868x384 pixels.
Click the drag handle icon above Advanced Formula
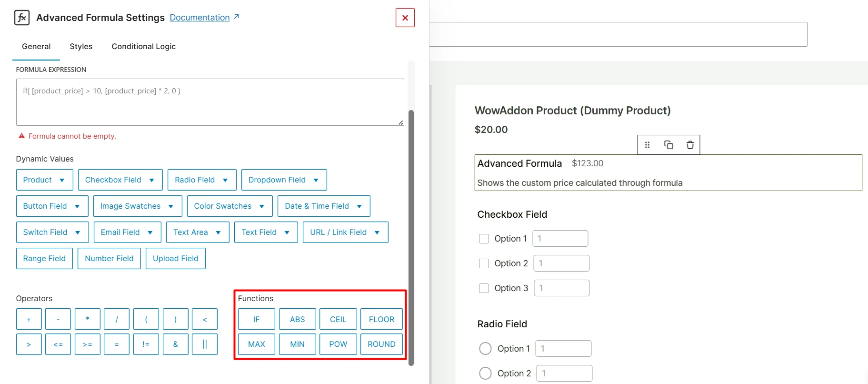(647, 145)
